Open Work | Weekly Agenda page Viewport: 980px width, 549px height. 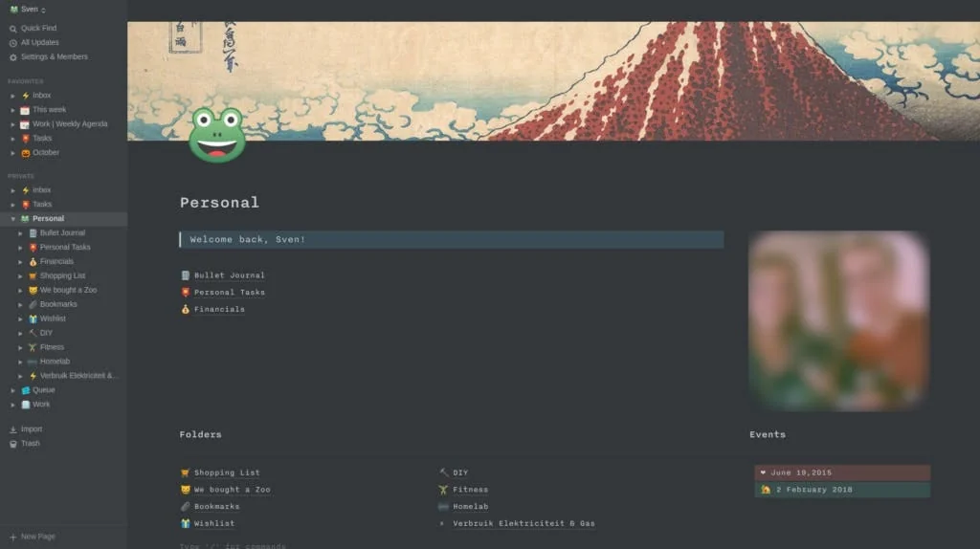click(70, 124)
